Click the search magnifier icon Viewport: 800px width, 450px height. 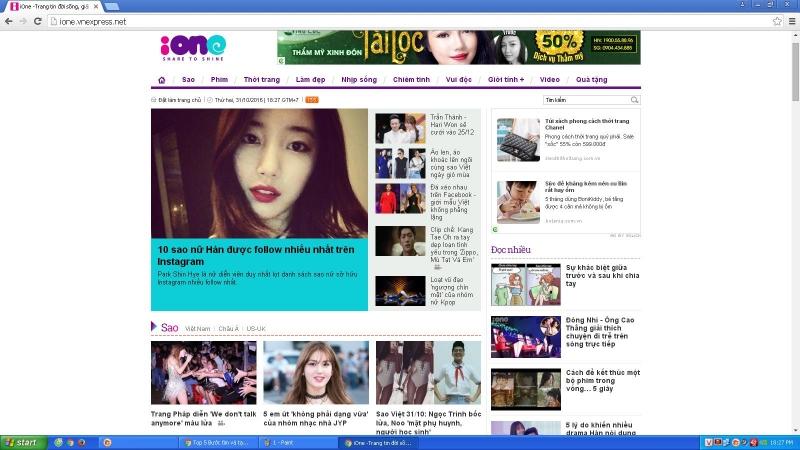coord(634,100)
